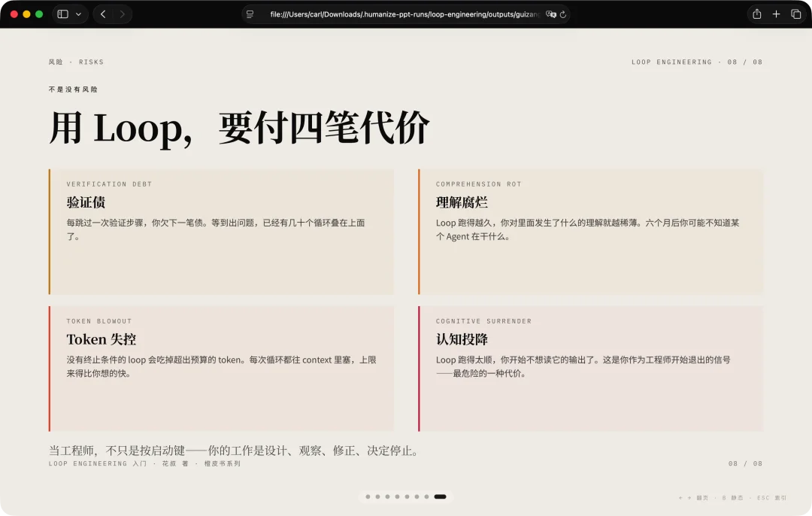Show tab overview icon
This screenshot has width=812, height=516.
(796, 14)
